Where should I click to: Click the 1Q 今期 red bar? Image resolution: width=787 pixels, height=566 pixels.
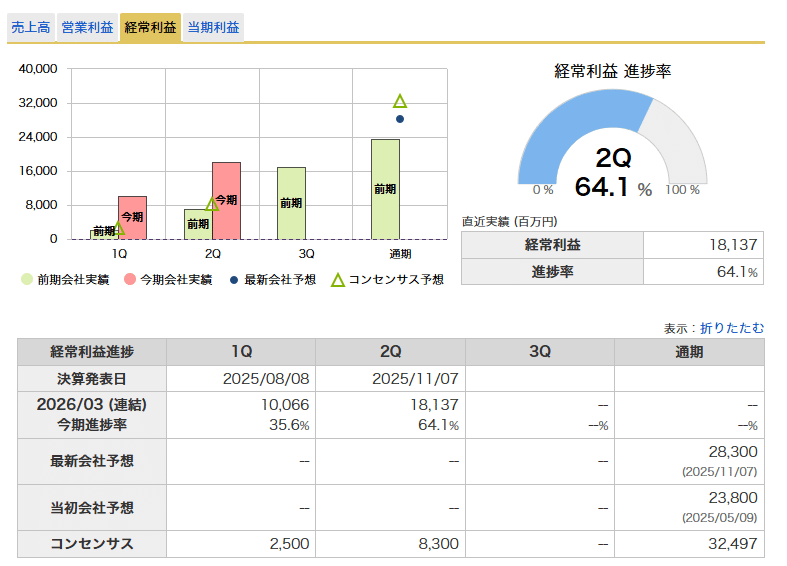pyautogui.click(x=133, y=218)
